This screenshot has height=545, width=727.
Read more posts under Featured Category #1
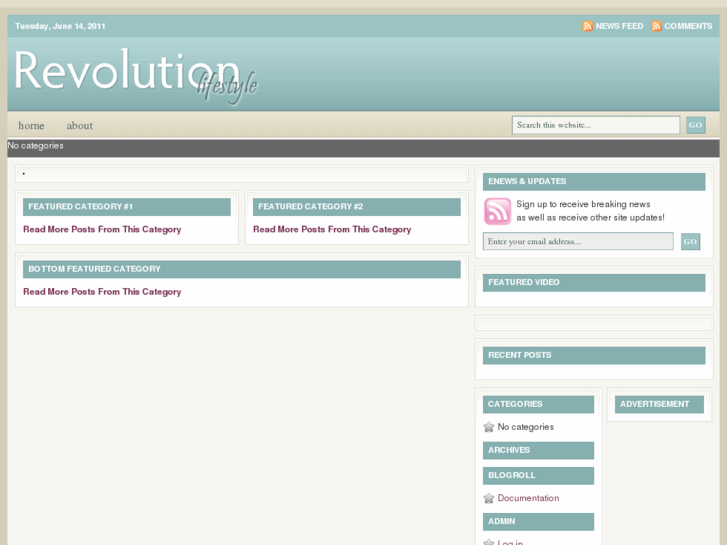click(x=102, y=229)
